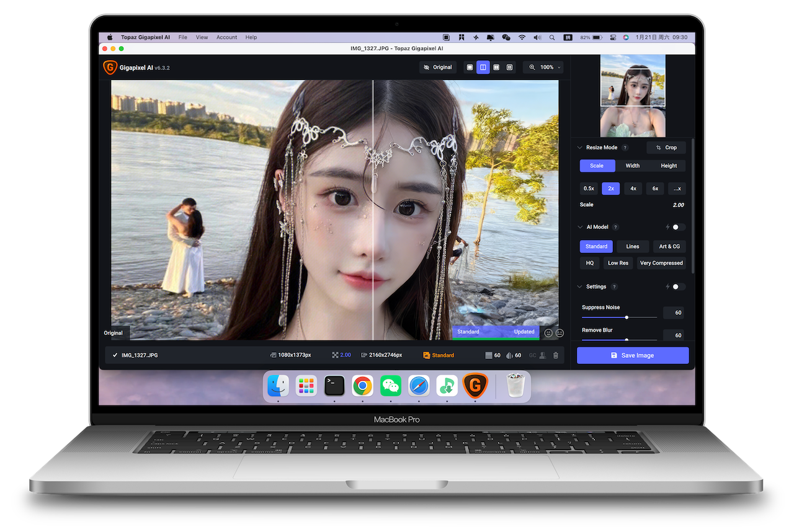Open Trash from the Dock
This screenshot has width=794, height=532.
pyautogui.click(x=516, y=386)
